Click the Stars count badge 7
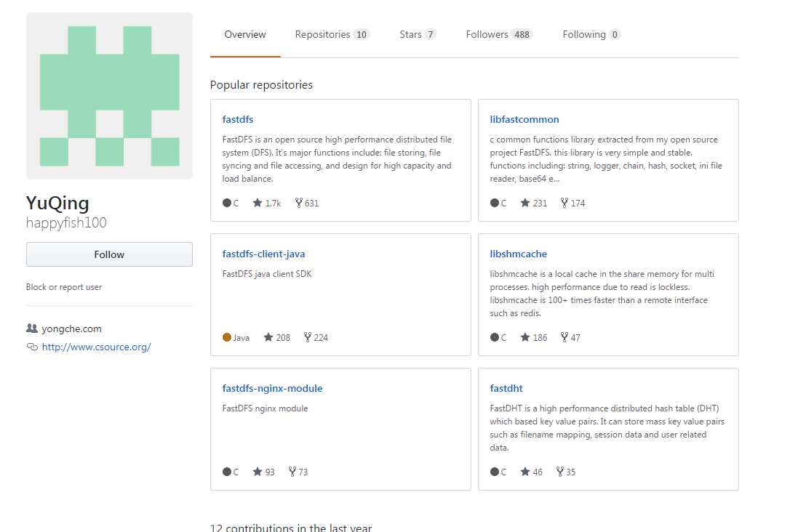 (430, 35)
